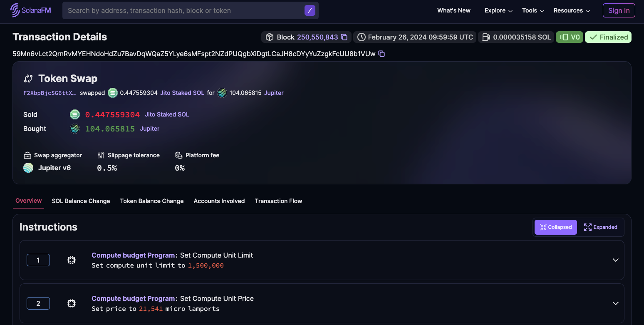Click the 0% platform fee value
644x325 pixels.
coord(180,168)
